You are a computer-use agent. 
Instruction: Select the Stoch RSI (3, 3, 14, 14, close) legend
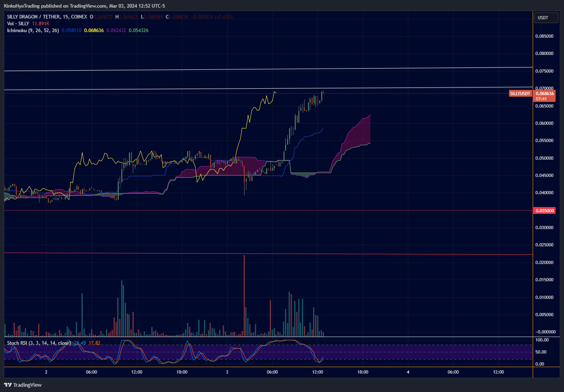tap(39, 343)
